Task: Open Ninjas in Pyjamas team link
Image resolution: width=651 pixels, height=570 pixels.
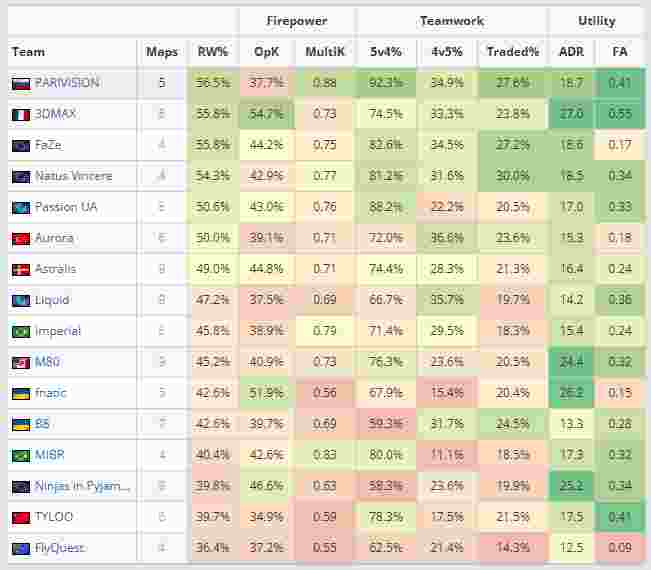Action: click(82, 486)
